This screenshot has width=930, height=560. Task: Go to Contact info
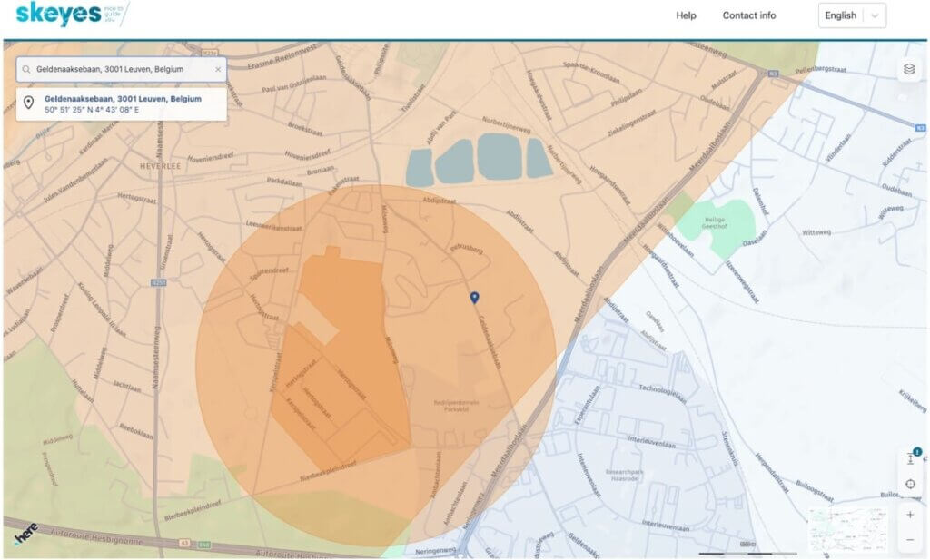(748, 15)
